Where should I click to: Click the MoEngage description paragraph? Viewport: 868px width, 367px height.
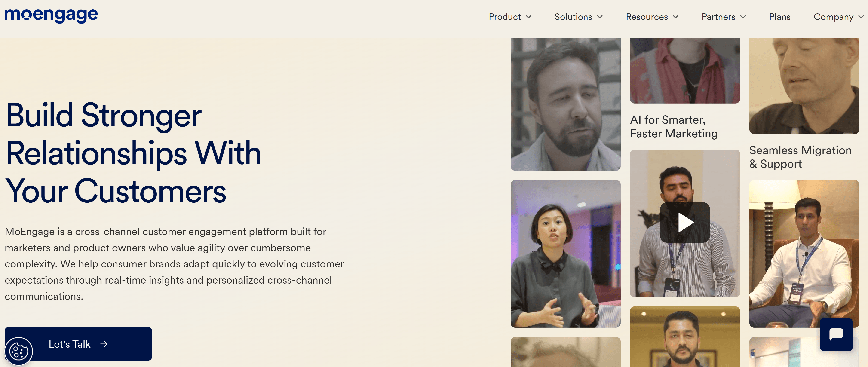tap(174, 264)
